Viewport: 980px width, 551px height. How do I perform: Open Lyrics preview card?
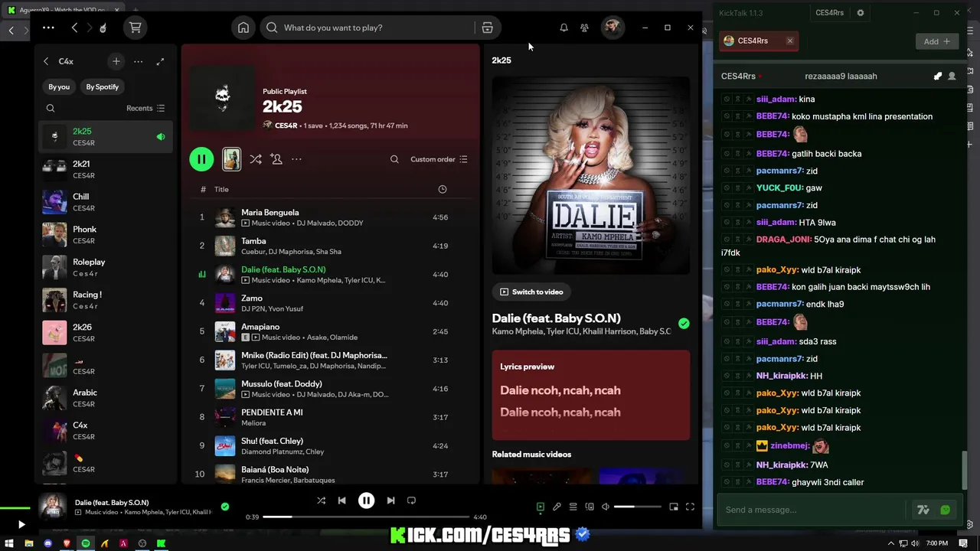[x=590, y=395]
